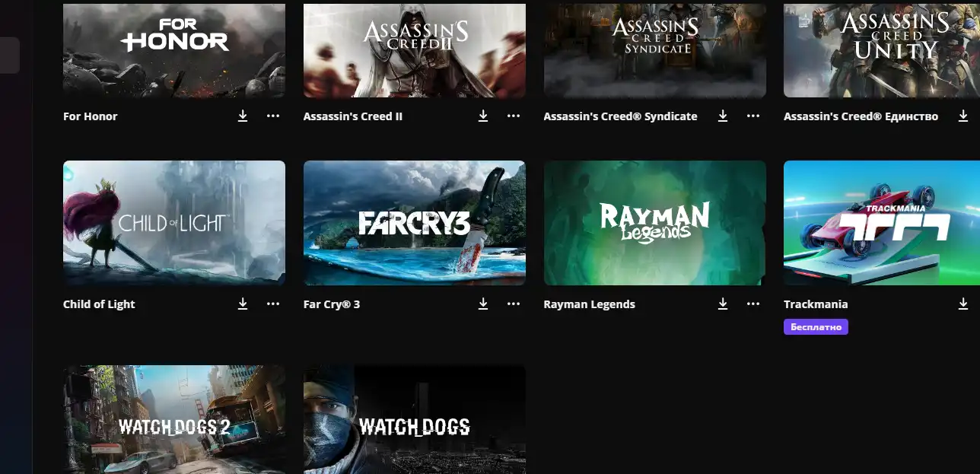This screenshot has width=980, height=474.
Task: Open the Assassin's Creed II cover art
Action: pos(415,50)
